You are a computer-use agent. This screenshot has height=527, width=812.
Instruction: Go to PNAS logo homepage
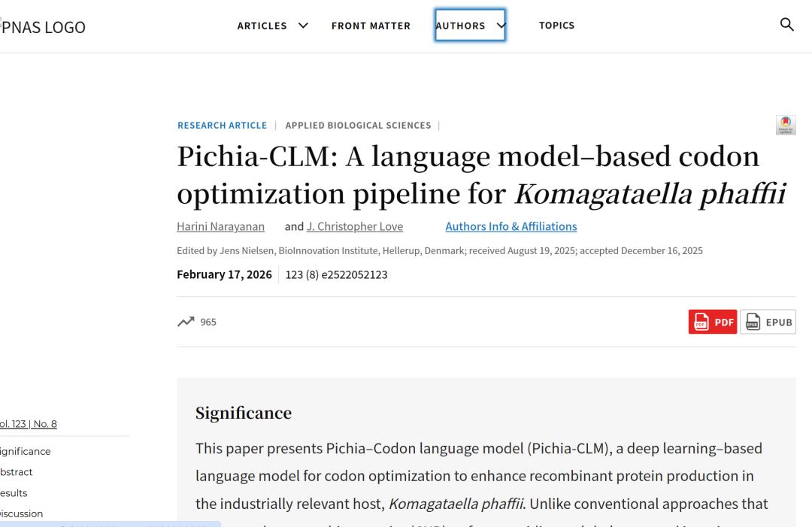(44, 28)
